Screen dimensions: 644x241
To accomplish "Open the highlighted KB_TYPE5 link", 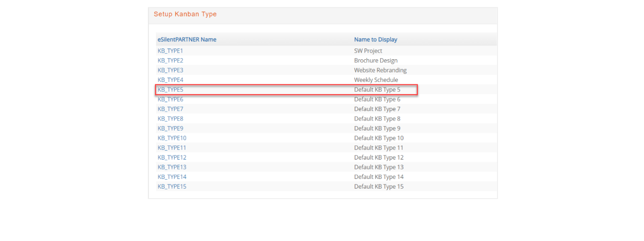I will [171, 89].
